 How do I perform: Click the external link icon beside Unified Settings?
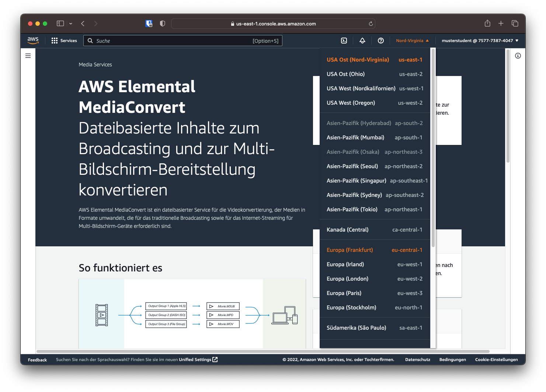pyautogui.click(x=215, y=360)
